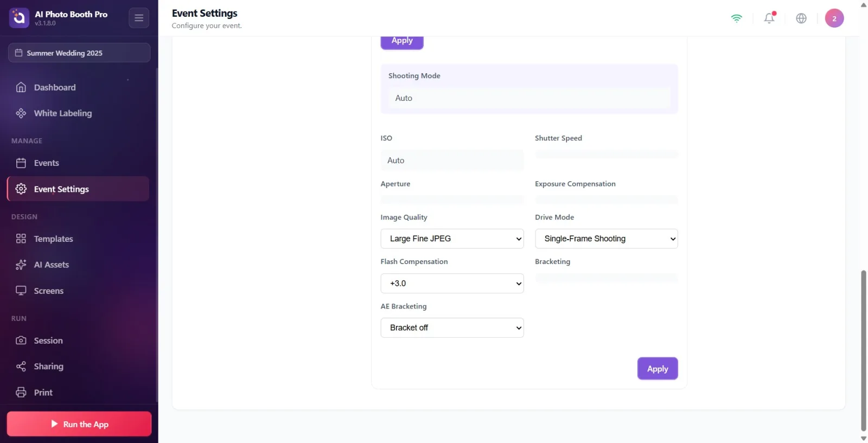Click the ISO Auto field
868x443 pixels.
point(452,160)
